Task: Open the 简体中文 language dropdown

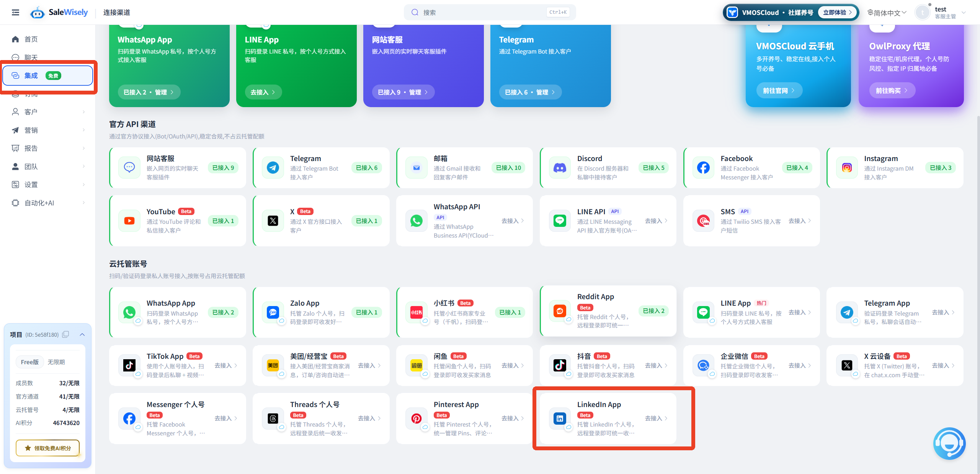Action: coord(887,13)
